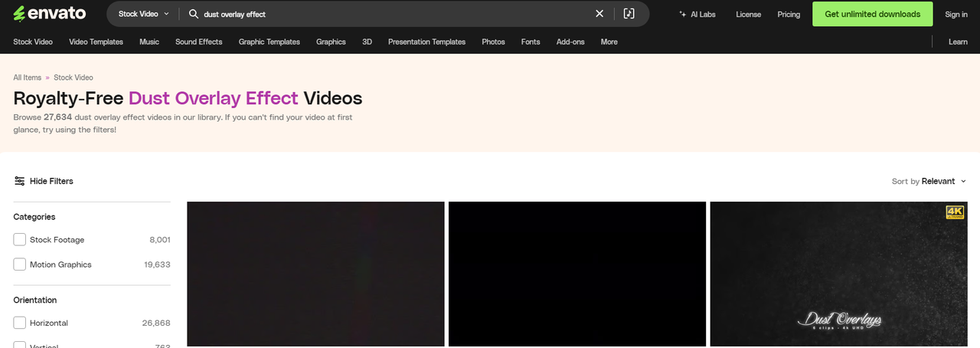Check the Motion Graphics checkbox
The image size is (980, 348).
tap(20, 264)
